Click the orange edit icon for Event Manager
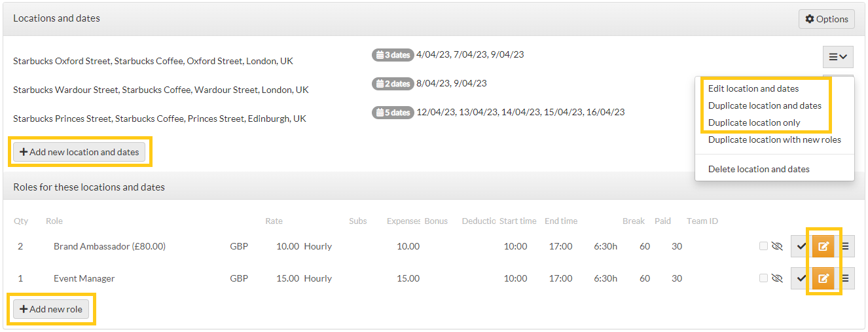868x332 pixels. pos(823,278)
